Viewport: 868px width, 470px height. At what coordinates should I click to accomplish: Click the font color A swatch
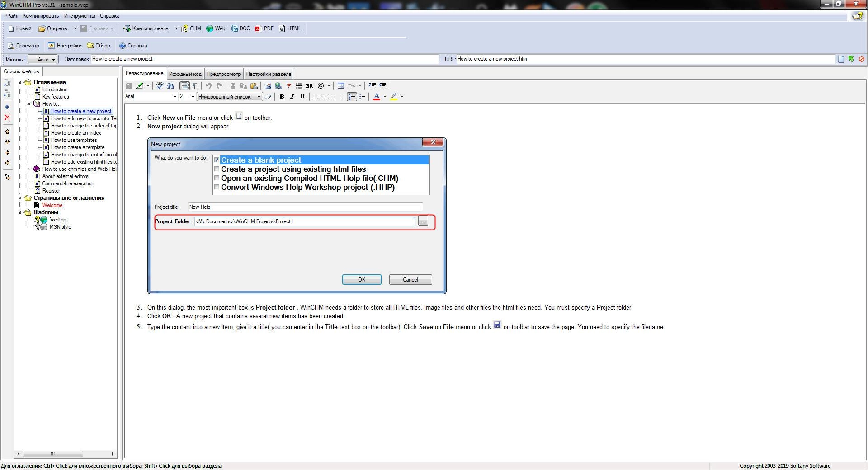click(377, 96)
